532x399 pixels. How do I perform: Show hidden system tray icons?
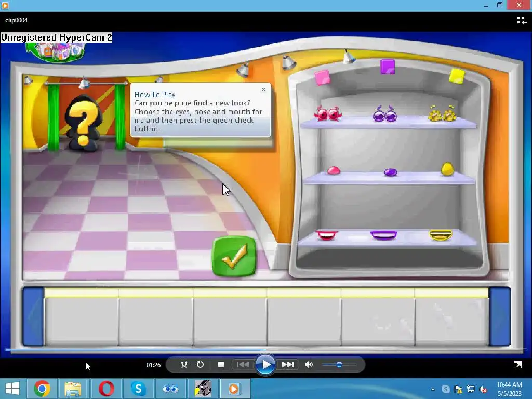point(433,389)
